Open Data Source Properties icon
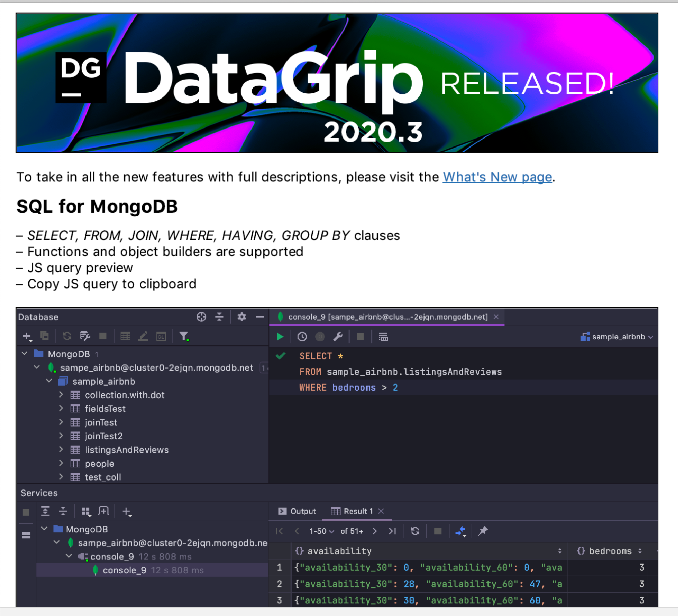Screen dimensions: 678x616 (85, 336)
